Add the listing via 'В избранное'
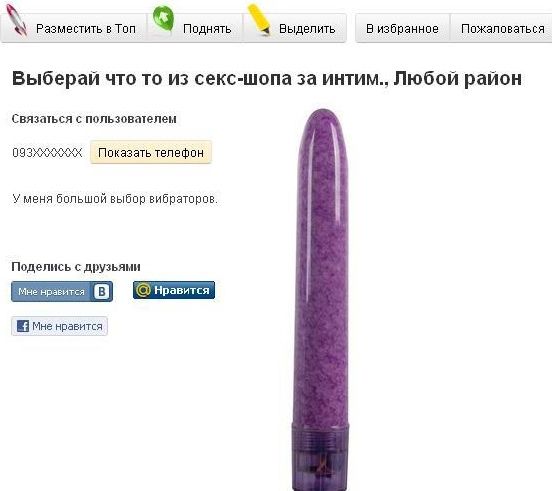This screenshot has height=491, width=552. (x=402, y=29)
